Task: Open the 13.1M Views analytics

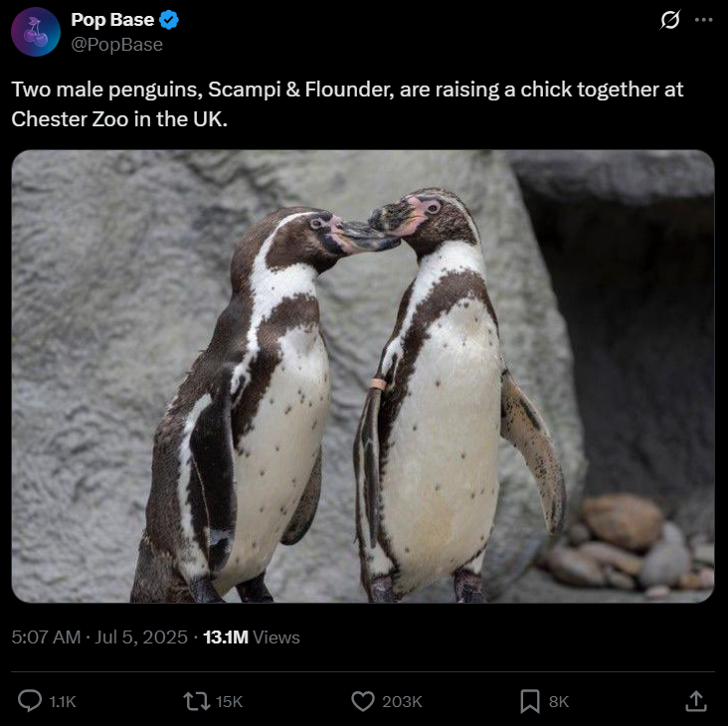Action: pos(252,636)
